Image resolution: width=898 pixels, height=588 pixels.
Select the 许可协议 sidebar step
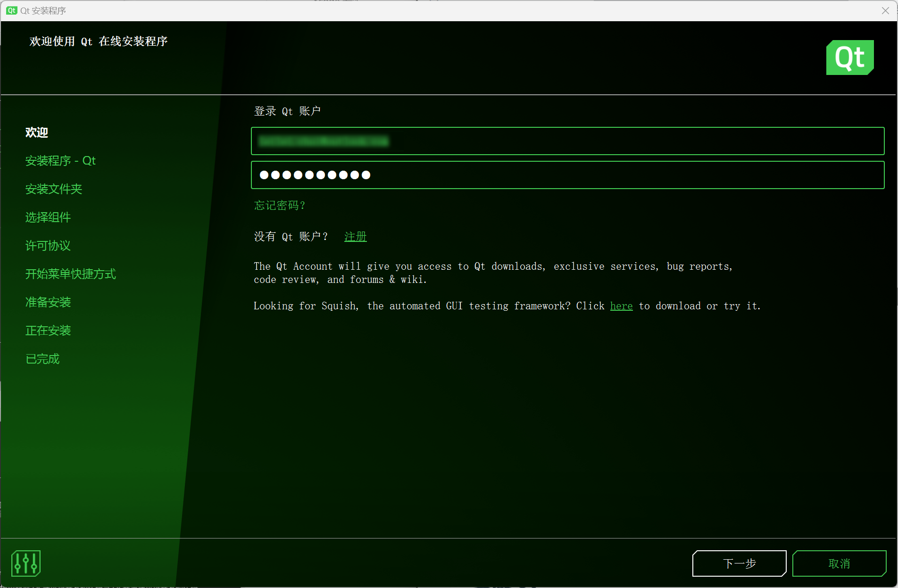pyautogui.click(x=48, y=246)
